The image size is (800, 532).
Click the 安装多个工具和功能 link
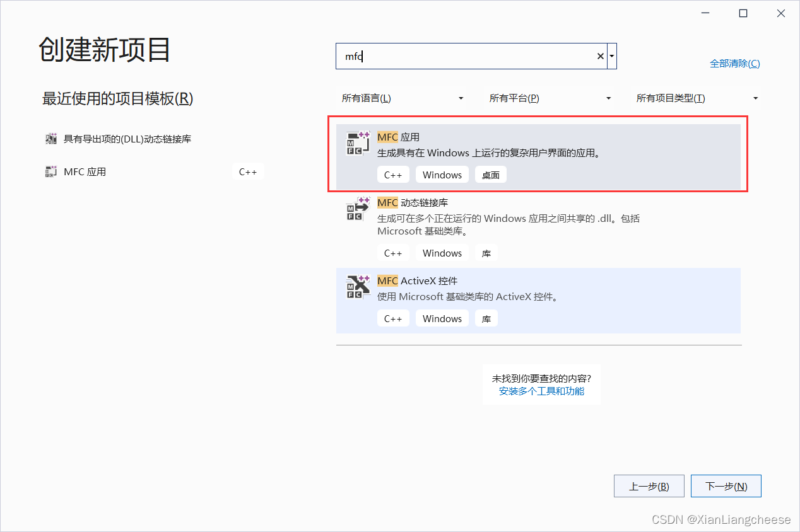(541, 391)
